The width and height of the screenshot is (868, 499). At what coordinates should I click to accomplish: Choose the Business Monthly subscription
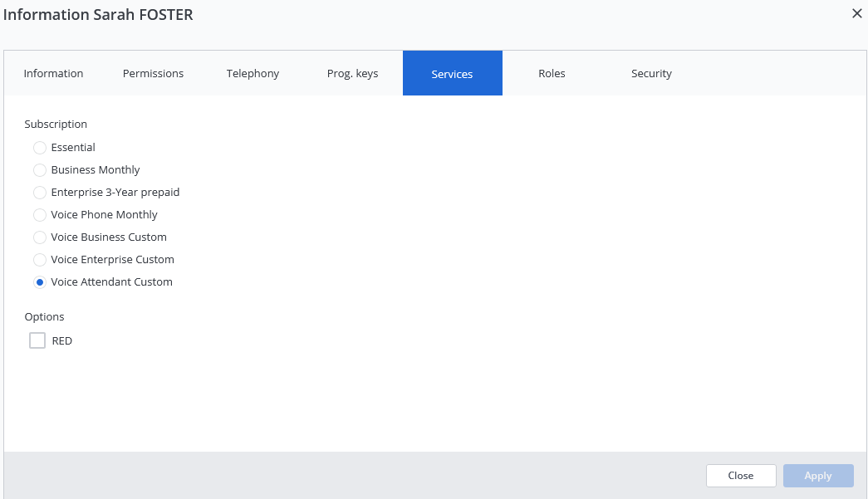40,170
